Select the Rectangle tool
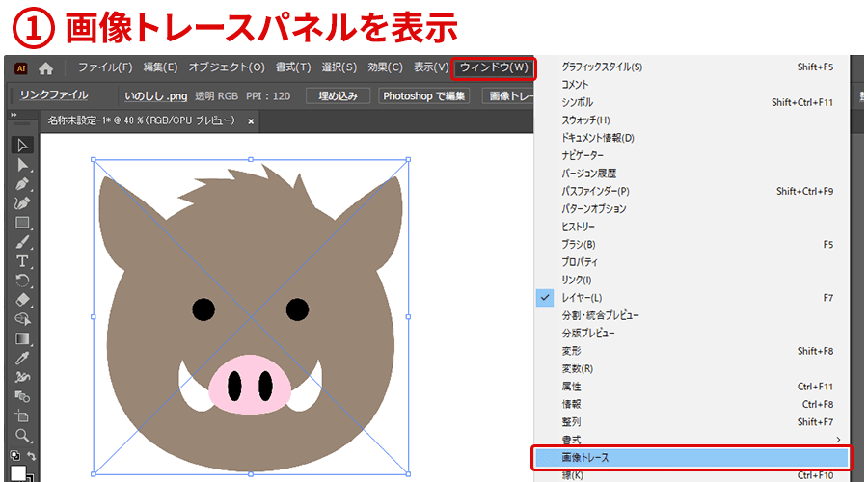868x482 pixels. 22,223
